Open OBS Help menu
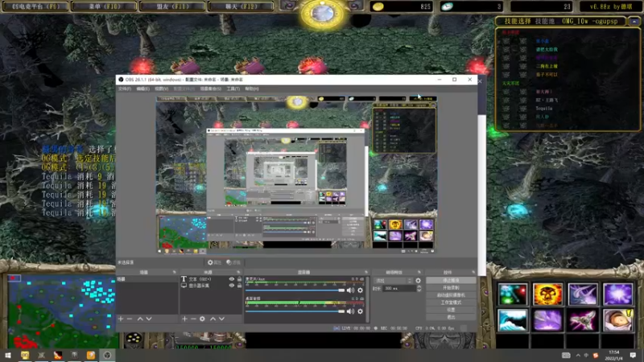The image size is (644, 362). (252, 88)
